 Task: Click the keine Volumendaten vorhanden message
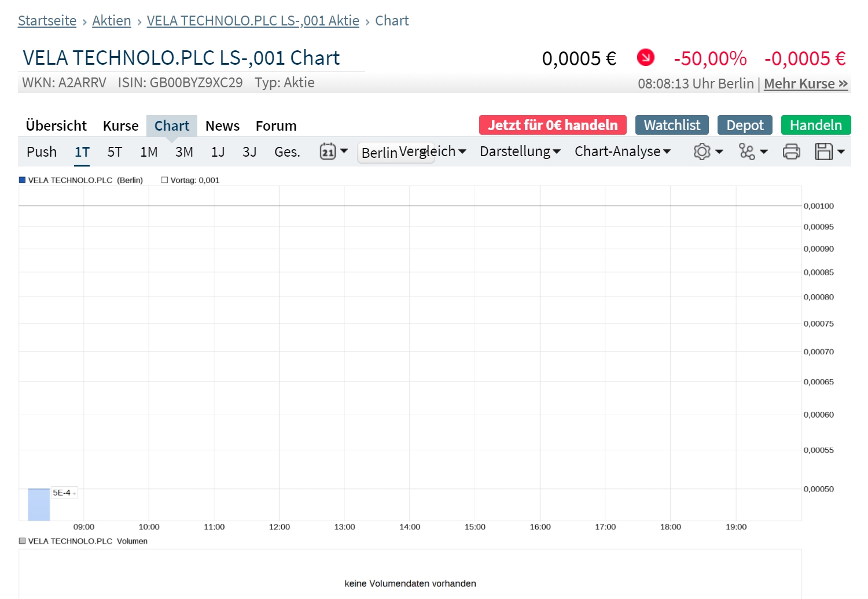point(410,583)
